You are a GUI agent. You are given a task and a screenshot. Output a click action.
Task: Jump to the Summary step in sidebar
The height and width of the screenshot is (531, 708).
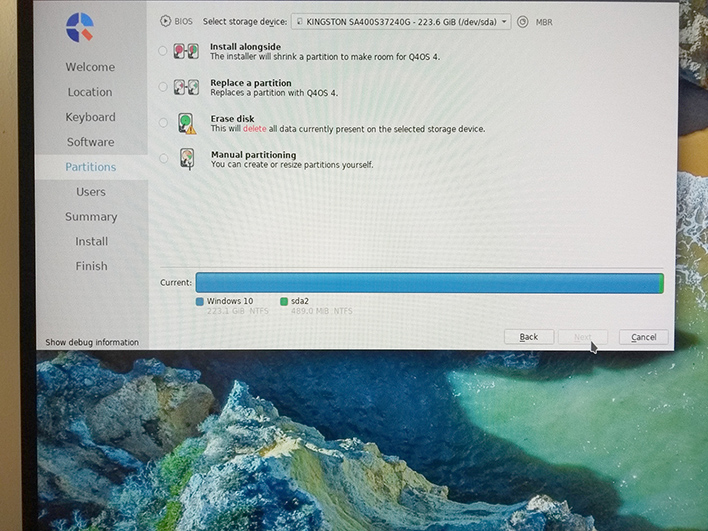(x=91, y=217)
